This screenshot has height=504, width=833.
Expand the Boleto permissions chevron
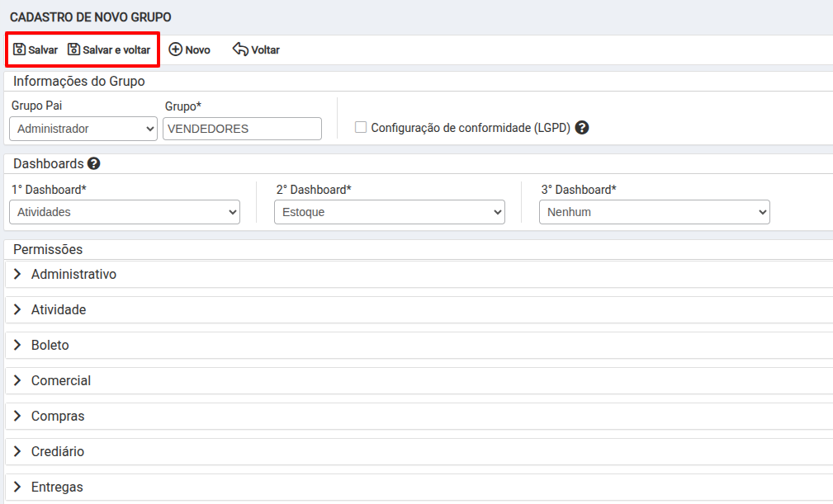17,345
